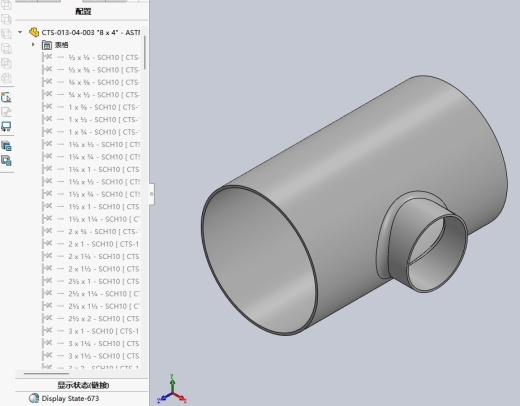Click the outlined cube with window sidebar icon

(x=6, y=161)
